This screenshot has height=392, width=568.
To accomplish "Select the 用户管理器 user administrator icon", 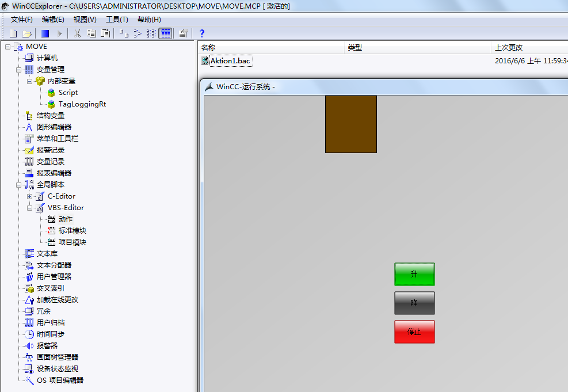I will [29, 277].
